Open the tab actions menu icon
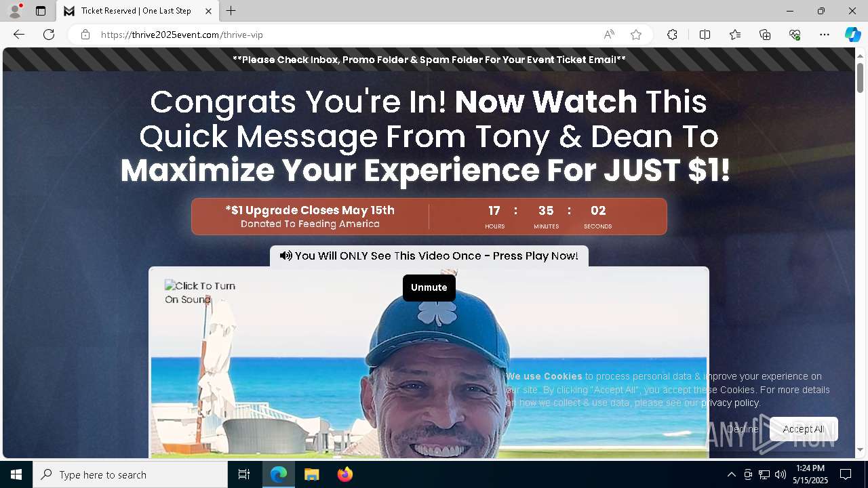The width and height of the screenshot is (868, 488). point(41,11)
